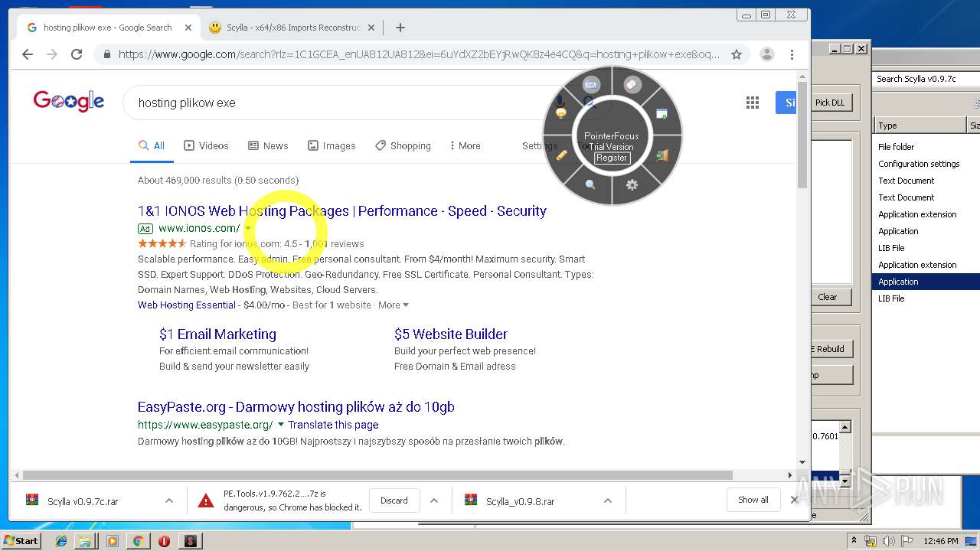
Task: Open the More search filters menu
Action: point(465,145)
